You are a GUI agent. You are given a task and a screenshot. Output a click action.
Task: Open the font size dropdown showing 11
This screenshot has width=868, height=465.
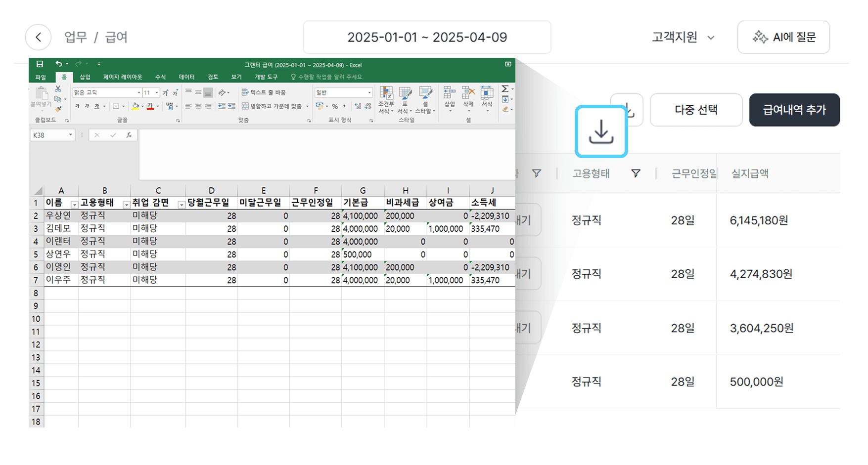click(157, 92)
